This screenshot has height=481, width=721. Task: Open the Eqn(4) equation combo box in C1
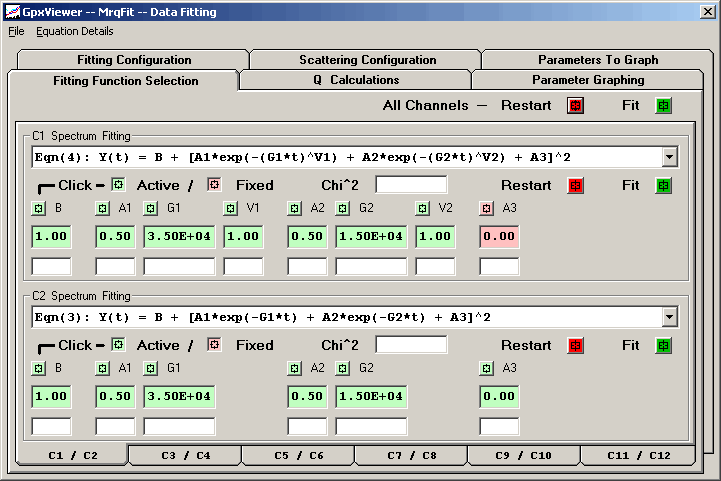[x=355, y=157]
